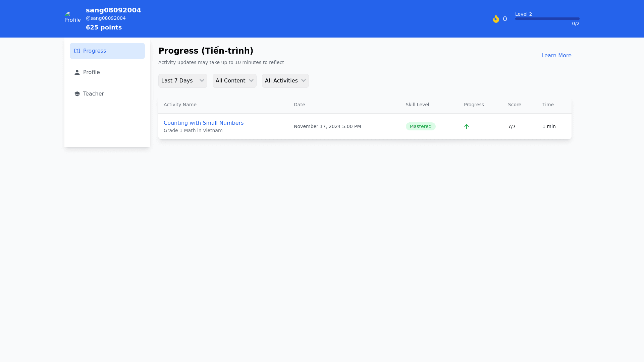The height and width of the screenshot is (362, 644).
Task: Click the Score column header
Action: (x=514, y=105)
